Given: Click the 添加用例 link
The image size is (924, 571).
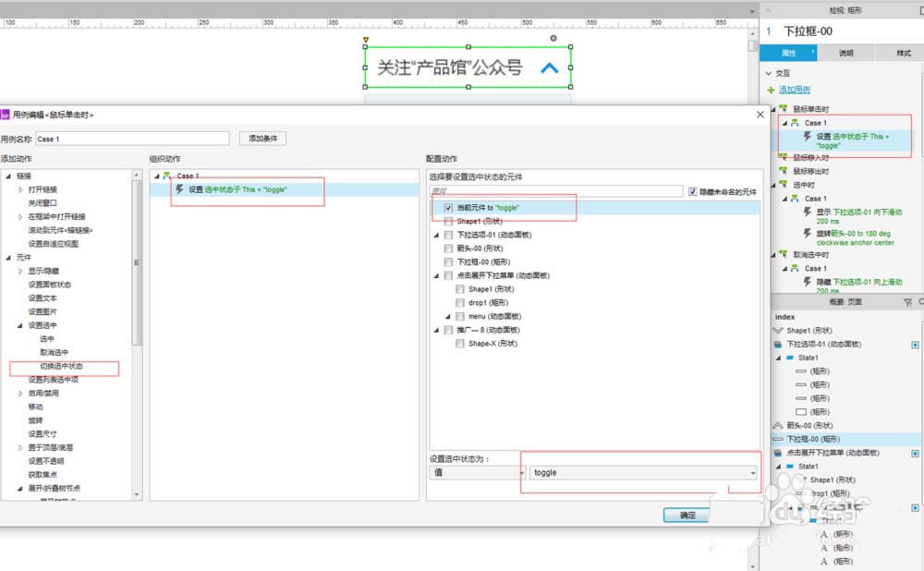Looking at the screenshot, I should pos(795,90).
